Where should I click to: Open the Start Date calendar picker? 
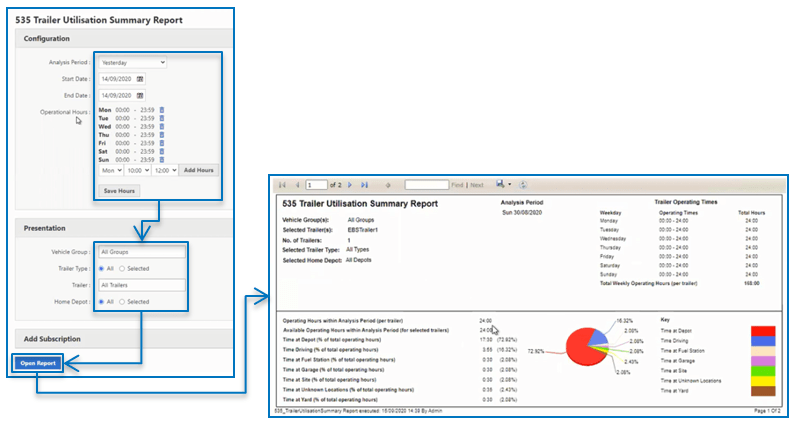140,78
